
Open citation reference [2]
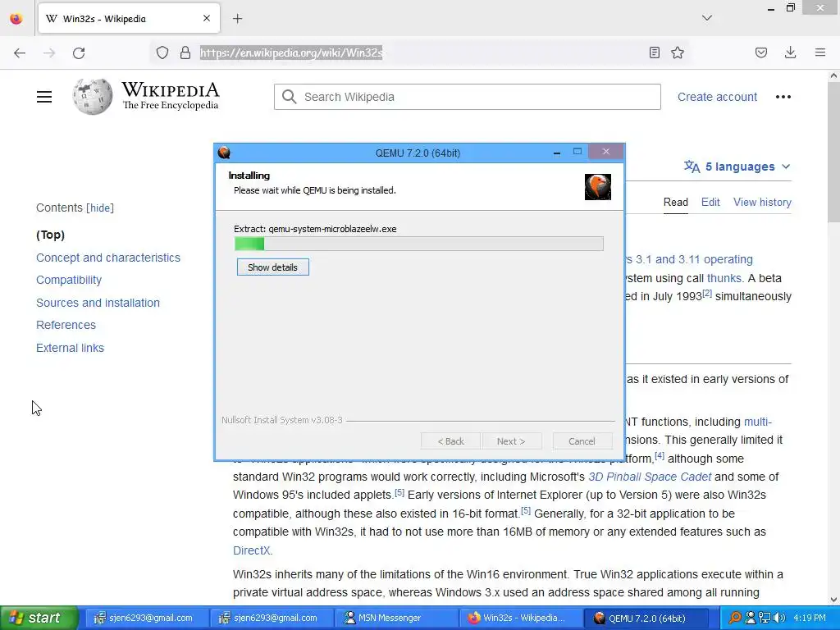pos(707,294)
